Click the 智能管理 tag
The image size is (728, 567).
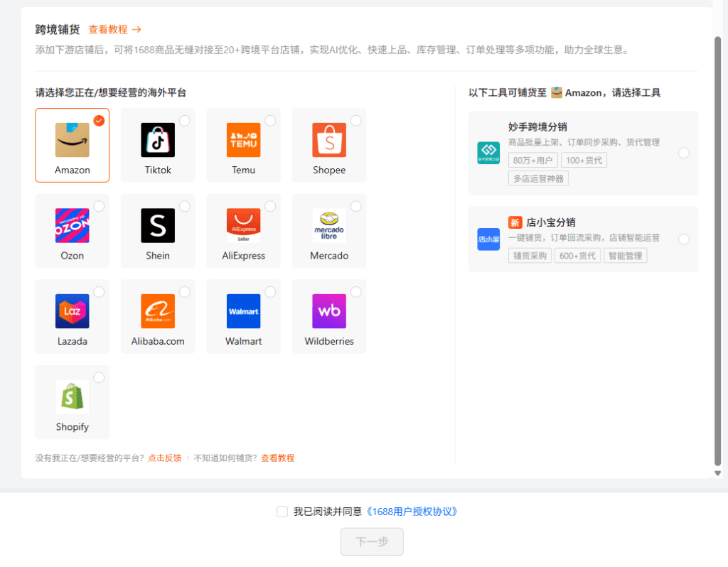[x=625, y=256]
